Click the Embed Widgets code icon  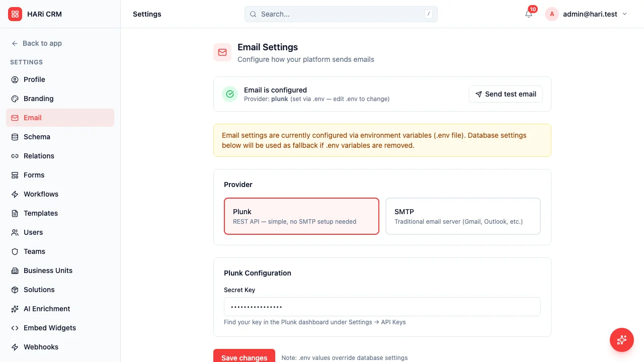click(15, 328)
